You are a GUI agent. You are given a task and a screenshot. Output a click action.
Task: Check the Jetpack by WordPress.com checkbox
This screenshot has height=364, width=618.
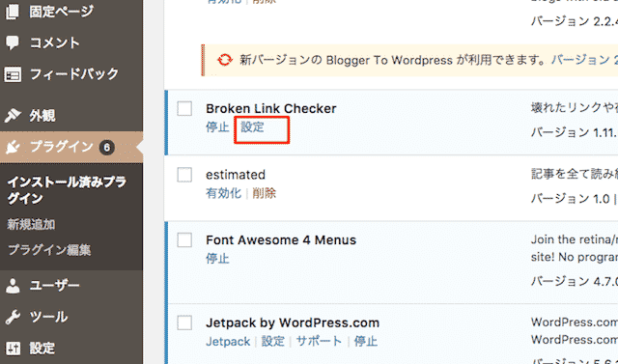[184, 323]
